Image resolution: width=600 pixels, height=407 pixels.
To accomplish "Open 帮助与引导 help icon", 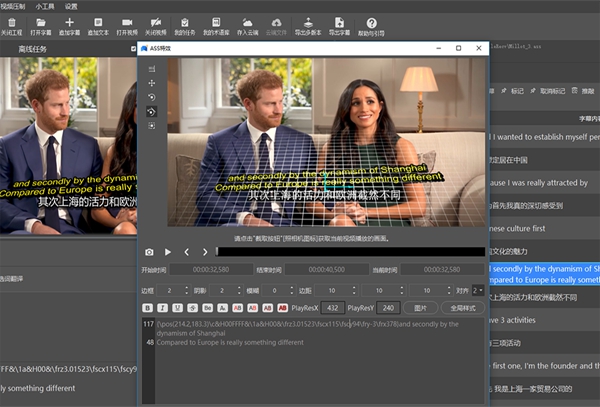I will [371, 21].
